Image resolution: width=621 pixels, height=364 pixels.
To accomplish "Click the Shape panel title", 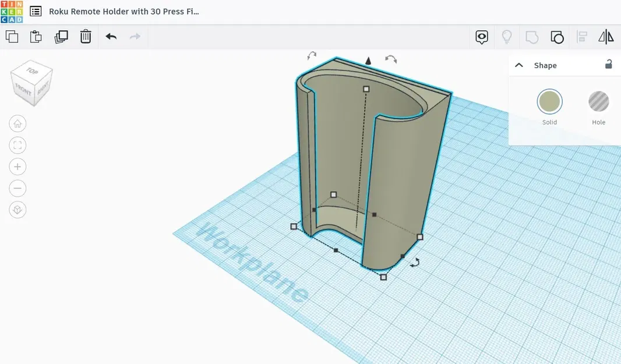I will pos(545,65).
